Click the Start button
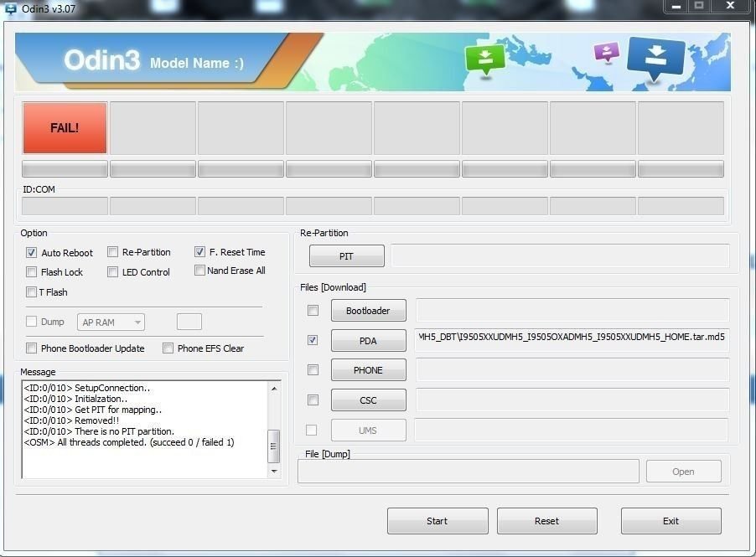Screen dimensions: 756x557 (x=438, y=521)
